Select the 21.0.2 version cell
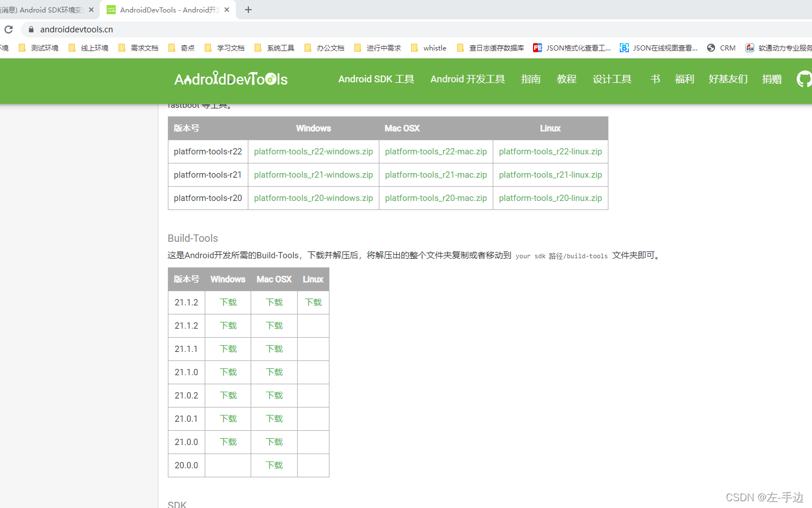Screen dimensions: 812x508 click(x=187, y=396)
